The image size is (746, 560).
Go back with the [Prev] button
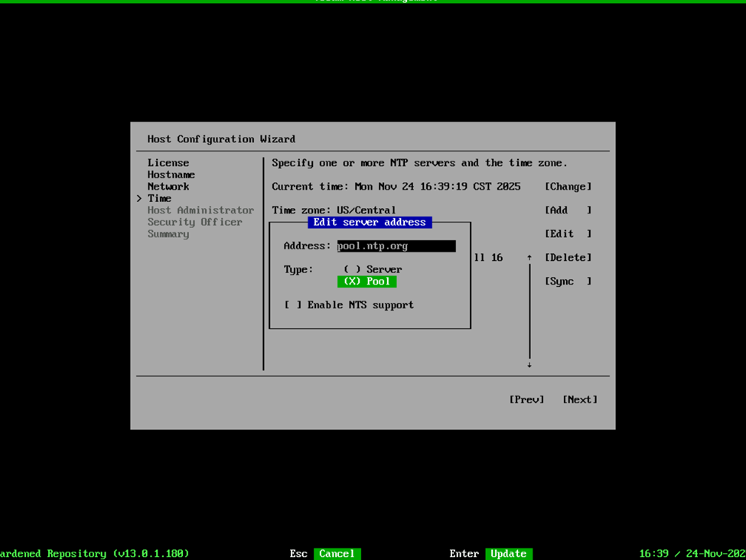526,399
